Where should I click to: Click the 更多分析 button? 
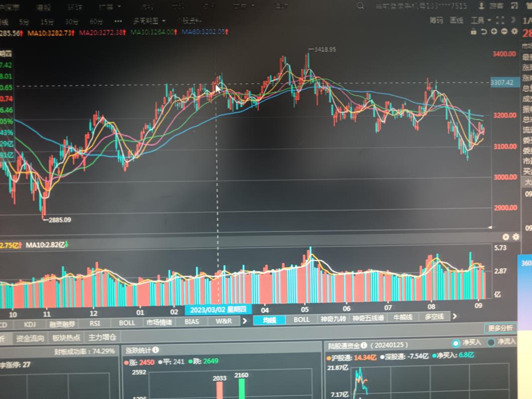coord(500,328)
